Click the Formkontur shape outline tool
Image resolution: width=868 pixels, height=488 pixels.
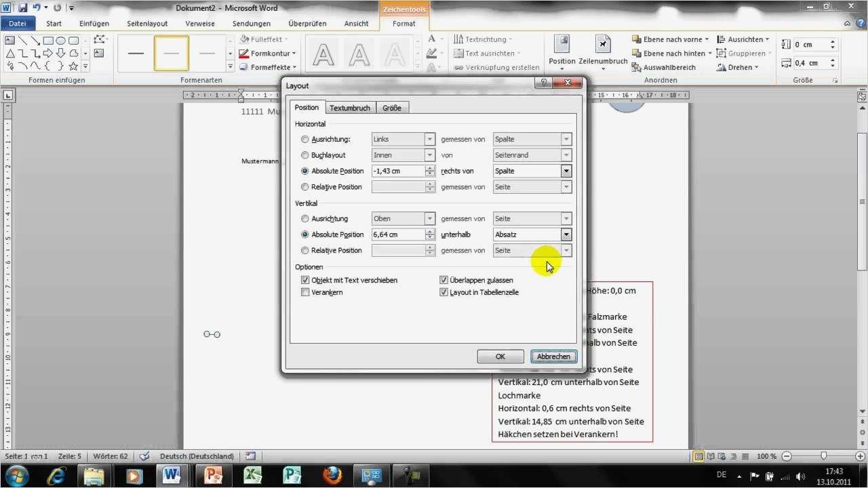(x=266, y=53)
